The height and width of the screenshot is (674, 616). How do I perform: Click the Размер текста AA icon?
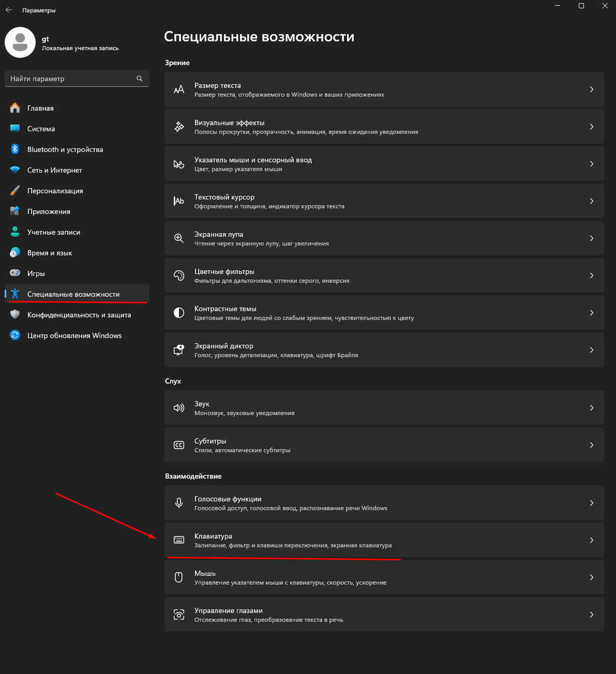[179, 89]
